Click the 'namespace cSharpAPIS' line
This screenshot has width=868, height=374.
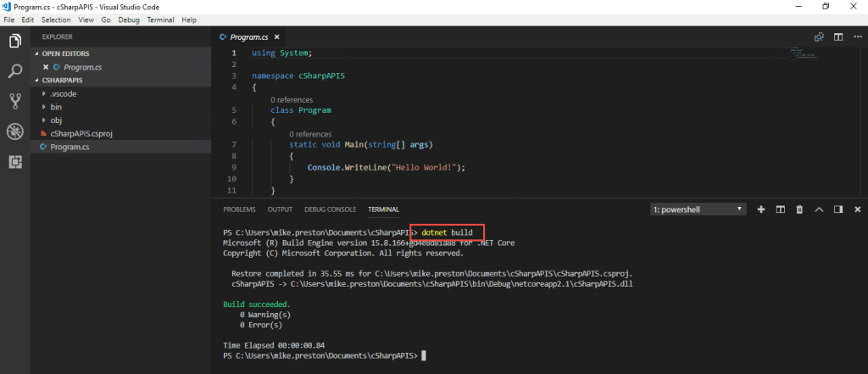pyautogui.click(x=298, y=76)
